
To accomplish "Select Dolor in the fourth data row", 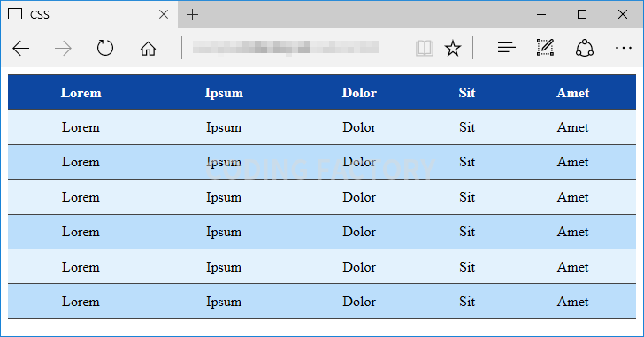I will [359, 232].
